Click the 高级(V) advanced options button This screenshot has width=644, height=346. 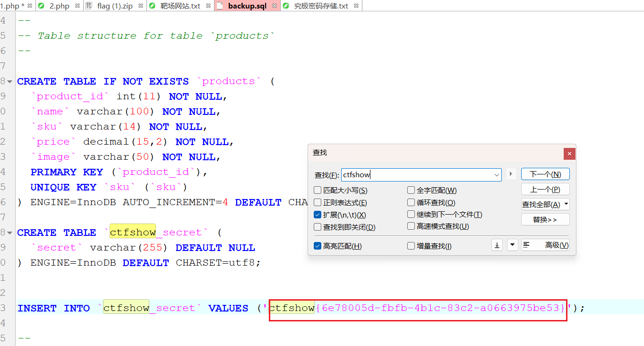[545, 245]
